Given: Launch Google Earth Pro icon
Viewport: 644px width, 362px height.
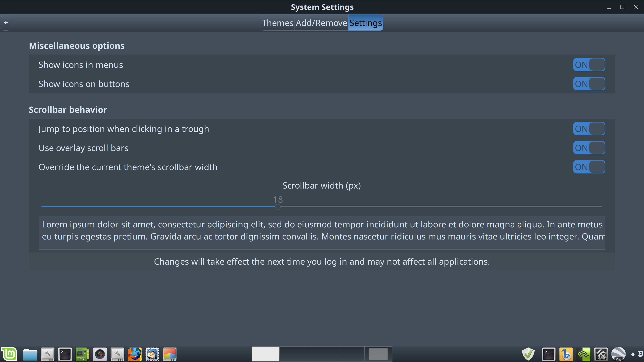Looking at the screenshot, I should click(619, 354).
